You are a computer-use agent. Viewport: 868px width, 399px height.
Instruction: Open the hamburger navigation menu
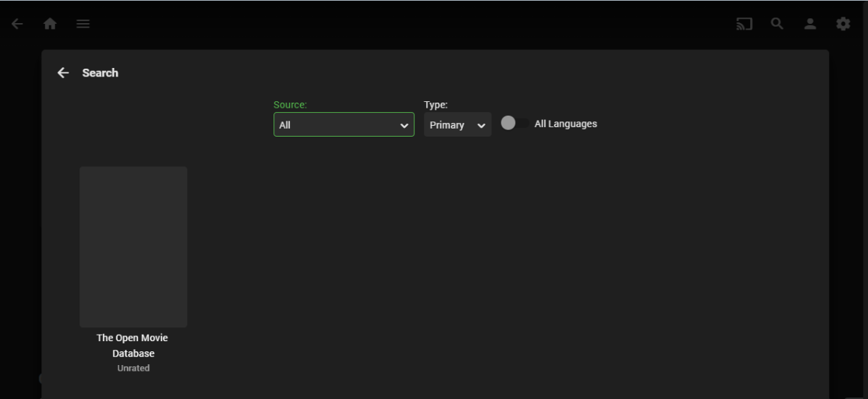(83, 24)
